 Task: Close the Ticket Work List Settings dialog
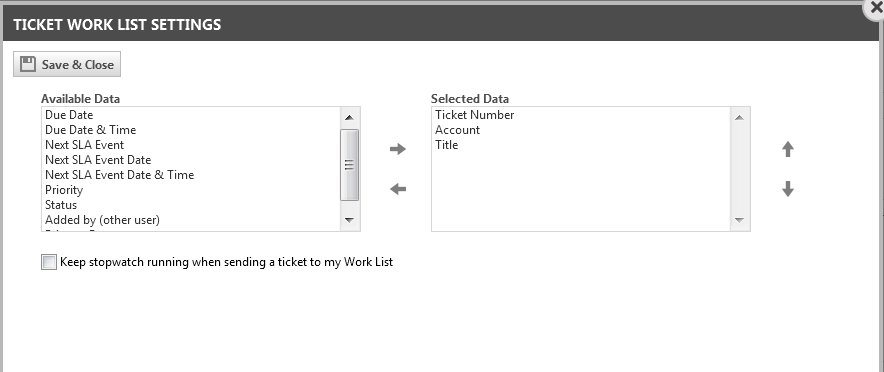[x=876, y=8]
